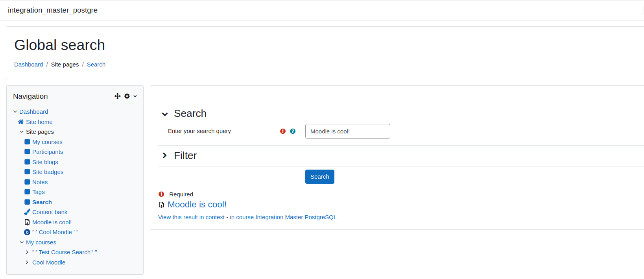644x279 pixels.
Task: Click the Filter section heading
Action: coord(185,156)
